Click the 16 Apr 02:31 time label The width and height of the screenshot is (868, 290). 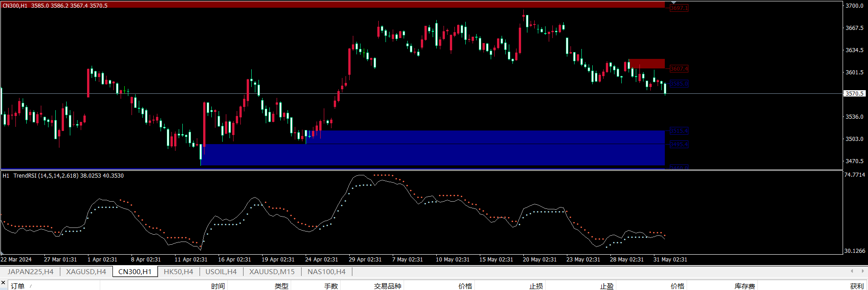pos(234,260)
